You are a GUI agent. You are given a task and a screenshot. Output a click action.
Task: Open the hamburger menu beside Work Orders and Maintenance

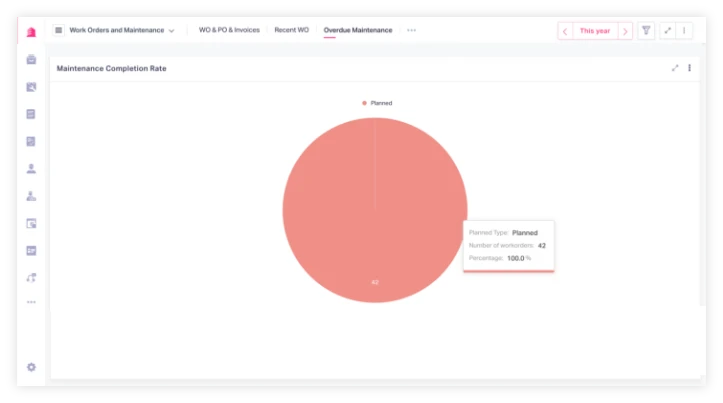point(58,30)
